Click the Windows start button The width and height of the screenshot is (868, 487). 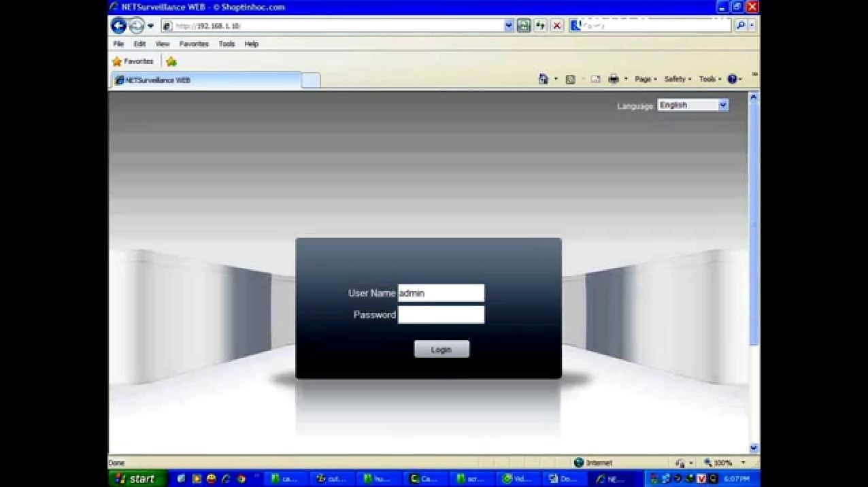pyautogui.click(x=137, y=479)
